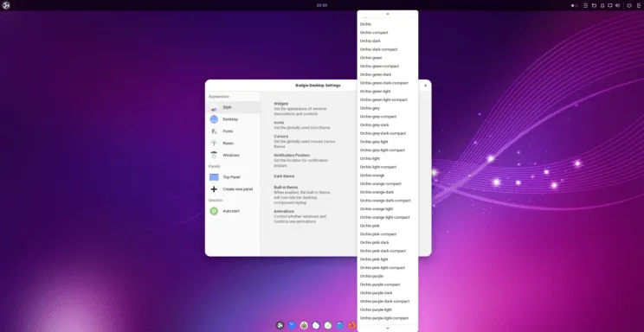Pick Orchis-grey-dark theme
644x332 pixels.
pyautogui.click(x=388, y=125)
